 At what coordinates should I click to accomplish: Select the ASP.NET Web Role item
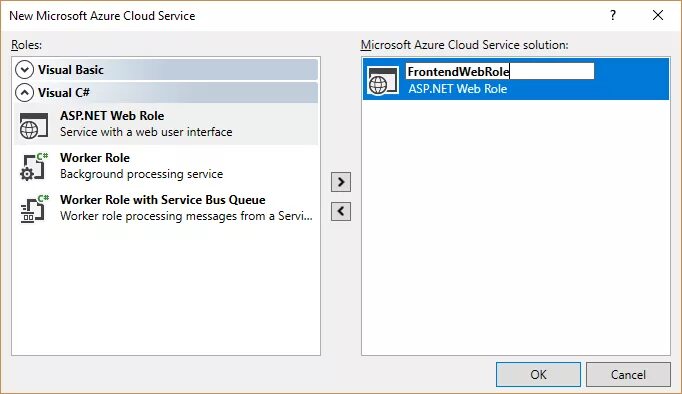166,124
